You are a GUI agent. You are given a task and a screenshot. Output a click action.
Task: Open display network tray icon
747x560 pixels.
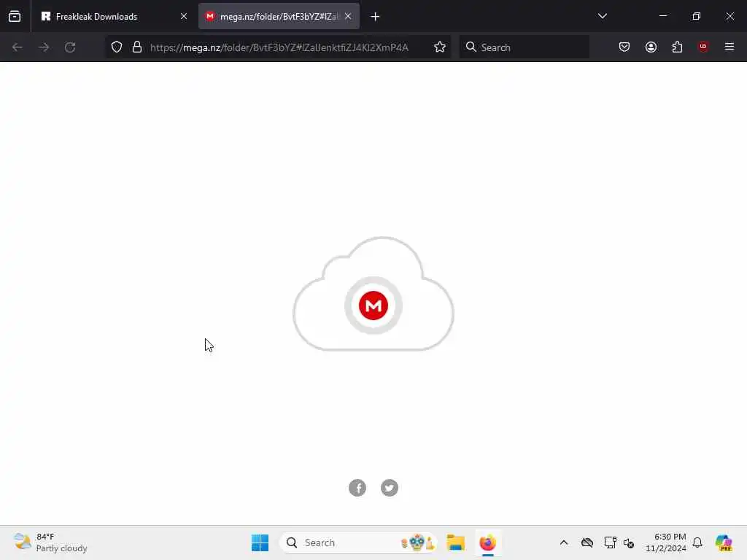point(611,542)
